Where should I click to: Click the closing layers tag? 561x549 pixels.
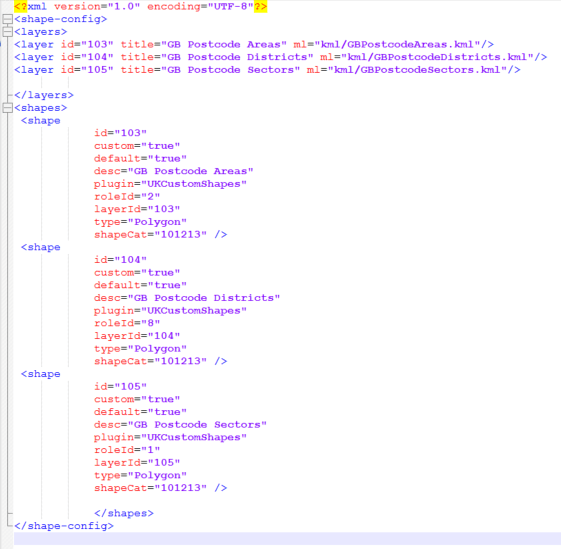44,95
